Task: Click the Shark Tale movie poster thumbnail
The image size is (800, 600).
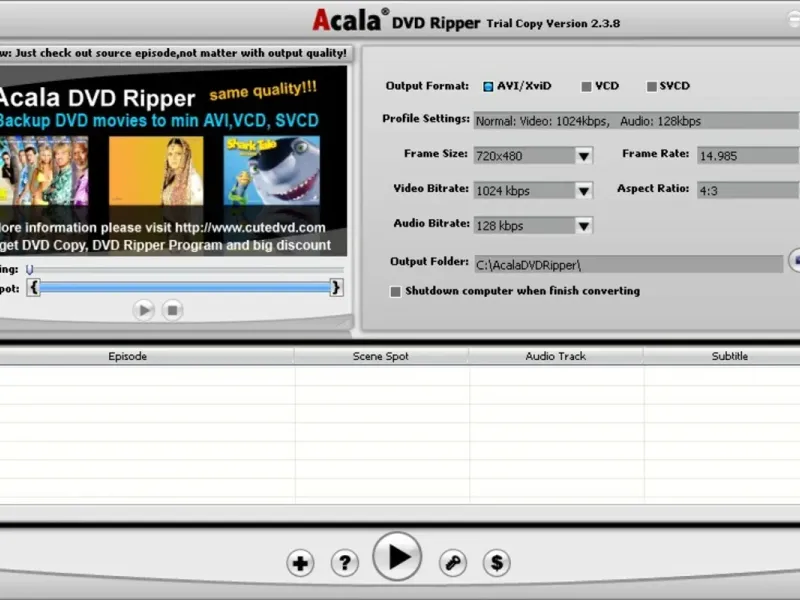Action: pos(272,170)
